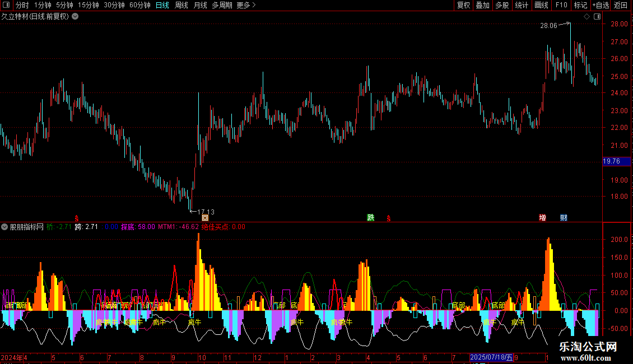
Task: Click the 叠加 overlay button
Action: click(482, 5)
